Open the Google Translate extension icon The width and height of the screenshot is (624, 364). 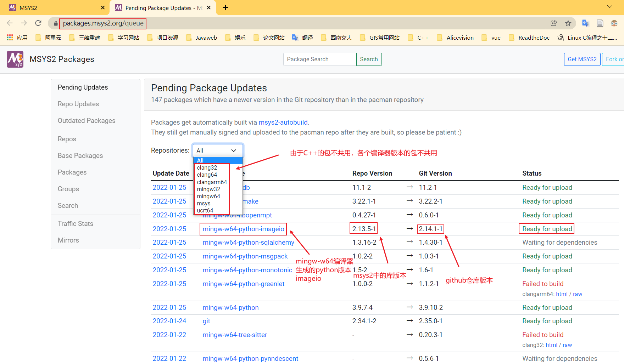click(x=585, y=23)
